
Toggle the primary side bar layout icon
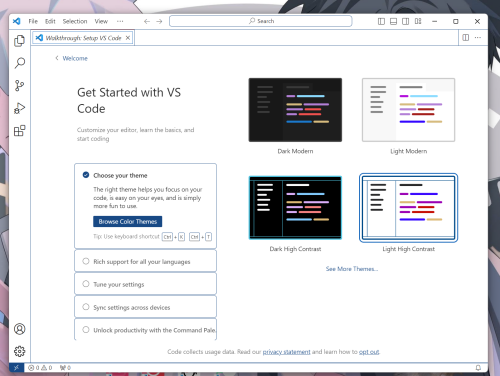381,21
